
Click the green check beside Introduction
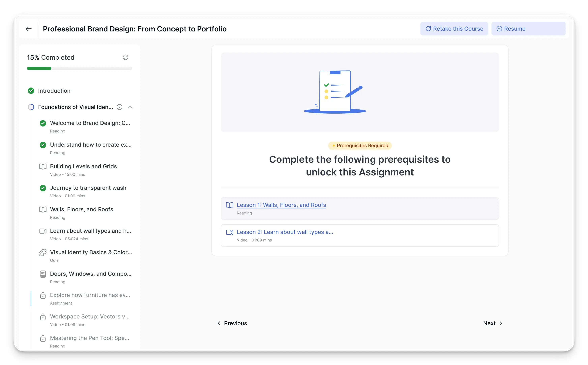click(31, 91)
